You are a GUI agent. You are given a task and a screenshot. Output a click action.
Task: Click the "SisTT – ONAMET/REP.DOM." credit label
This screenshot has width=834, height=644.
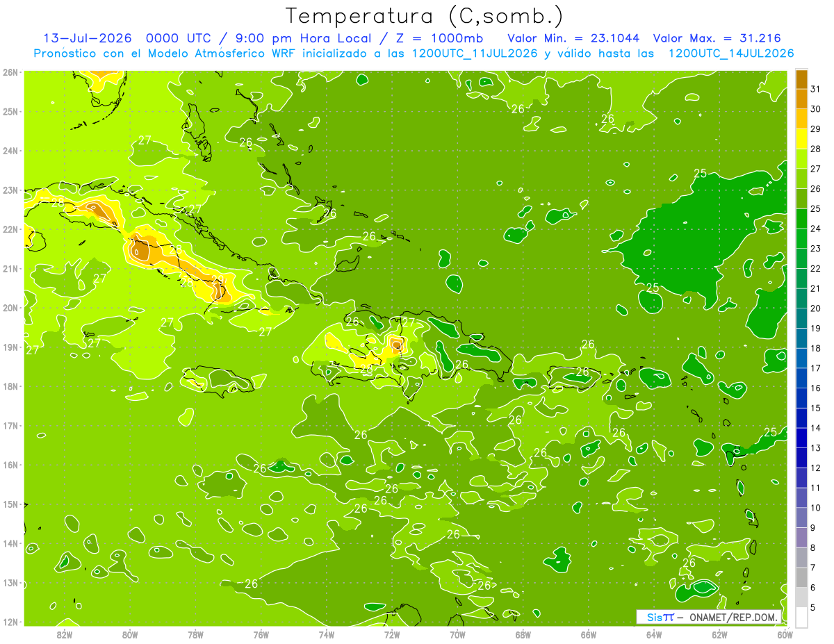coord(708,617)
